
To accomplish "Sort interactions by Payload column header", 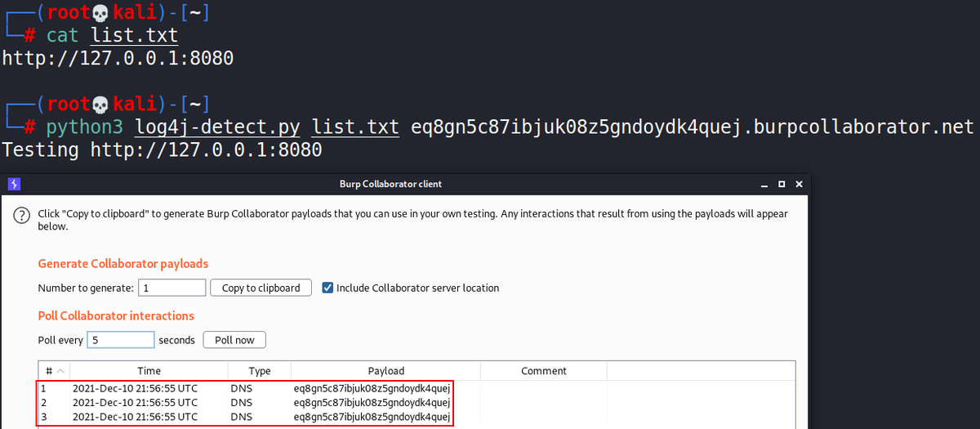I will (385, 370).
